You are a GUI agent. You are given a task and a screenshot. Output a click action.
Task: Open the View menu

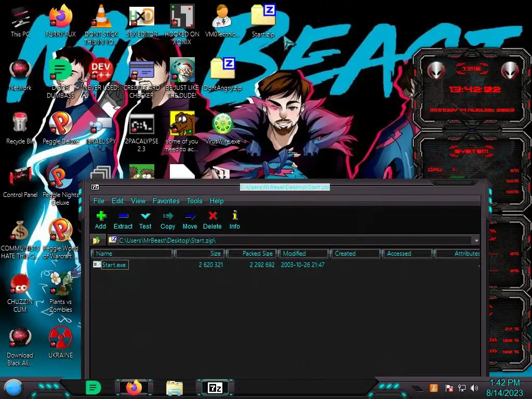tap(138, 201)
